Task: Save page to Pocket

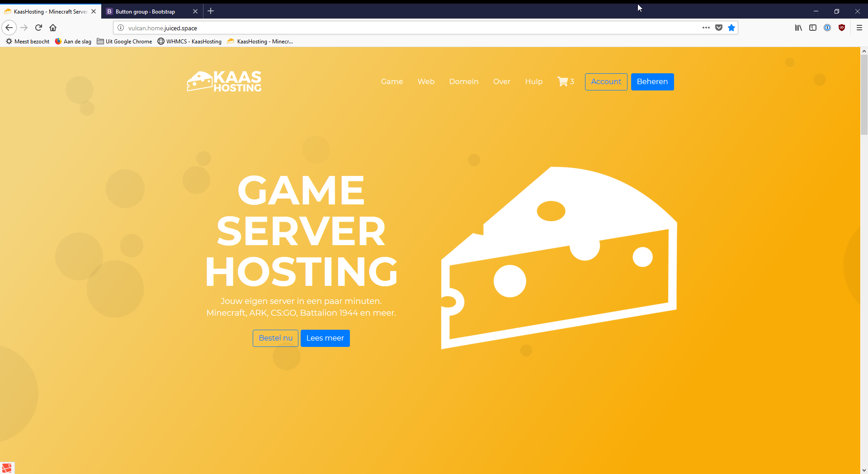Action: coord(719,28)
